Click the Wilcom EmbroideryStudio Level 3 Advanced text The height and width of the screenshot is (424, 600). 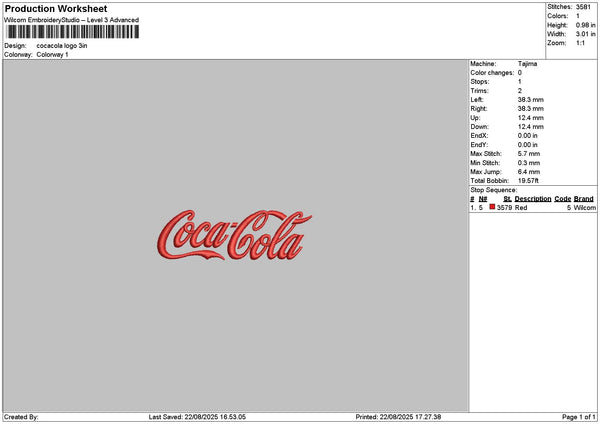(x=72, y=20)
